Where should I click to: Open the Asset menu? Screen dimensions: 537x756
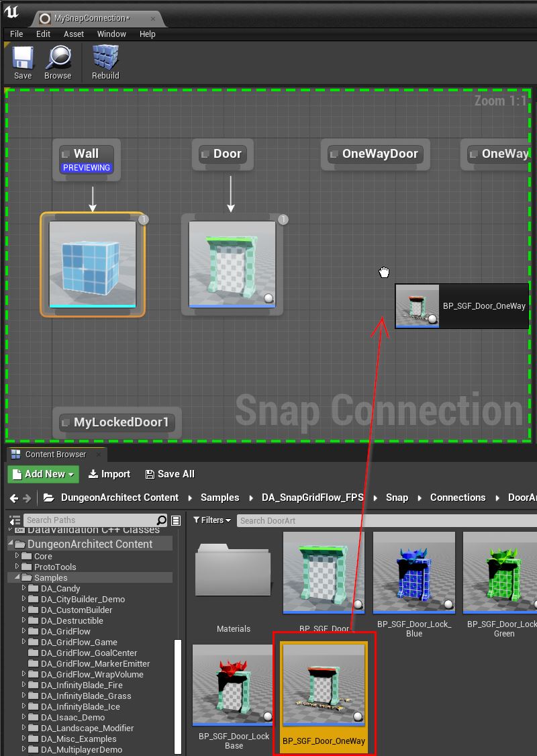coord(74,34)
